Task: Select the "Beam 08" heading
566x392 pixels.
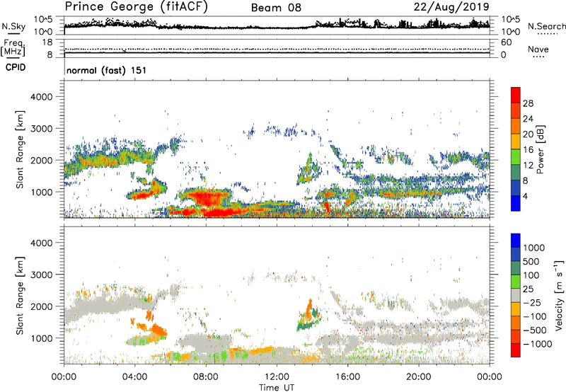Action: point(276,8)
